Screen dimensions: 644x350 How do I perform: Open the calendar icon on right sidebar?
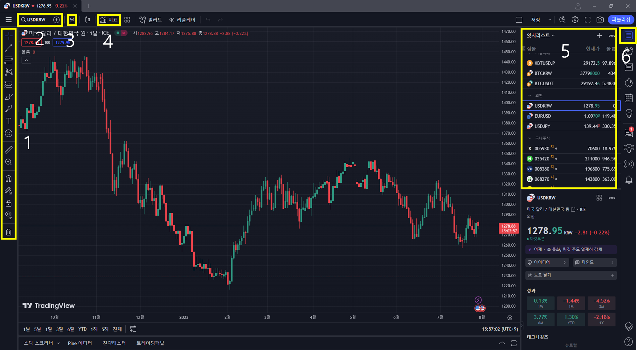coord(629,98)
